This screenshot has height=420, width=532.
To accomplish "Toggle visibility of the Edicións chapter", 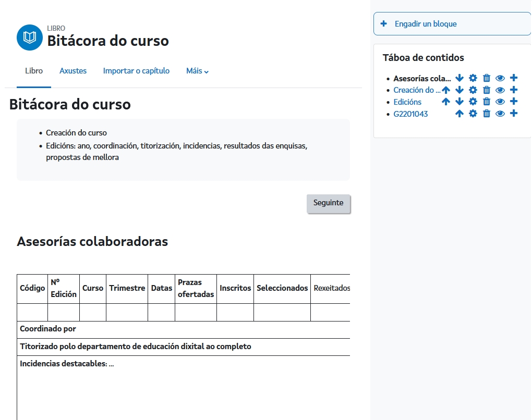I will pos(500,102).
